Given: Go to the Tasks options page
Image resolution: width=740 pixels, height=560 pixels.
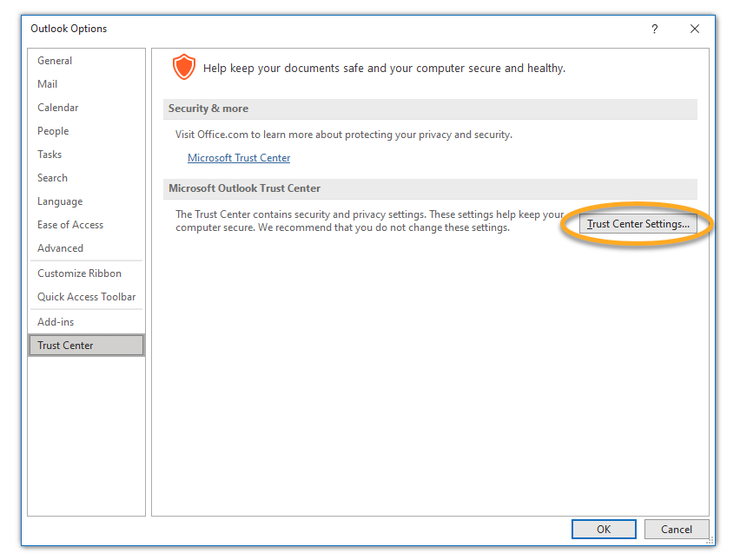Looking at the screenshot, I should click(x=50, y=155).
